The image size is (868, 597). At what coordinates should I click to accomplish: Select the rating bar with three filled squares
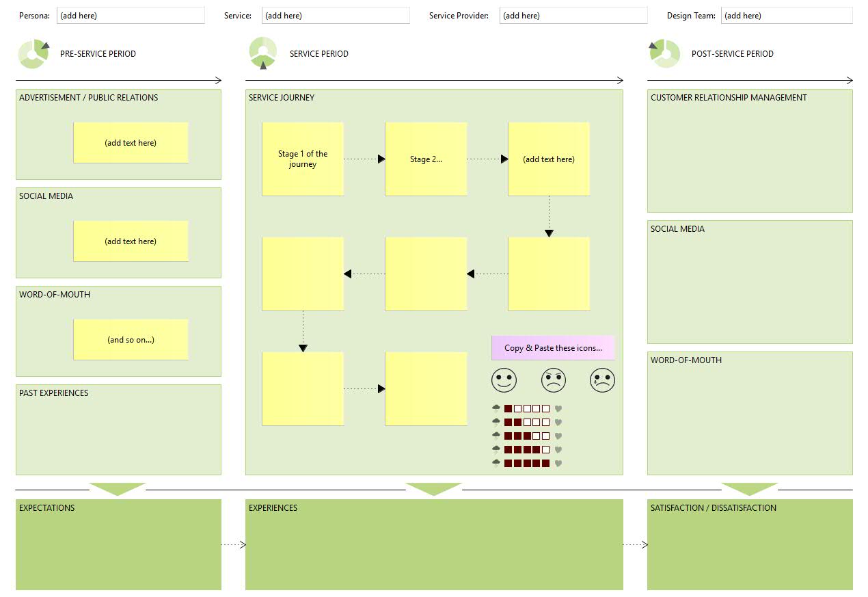[x=527, y=436]
